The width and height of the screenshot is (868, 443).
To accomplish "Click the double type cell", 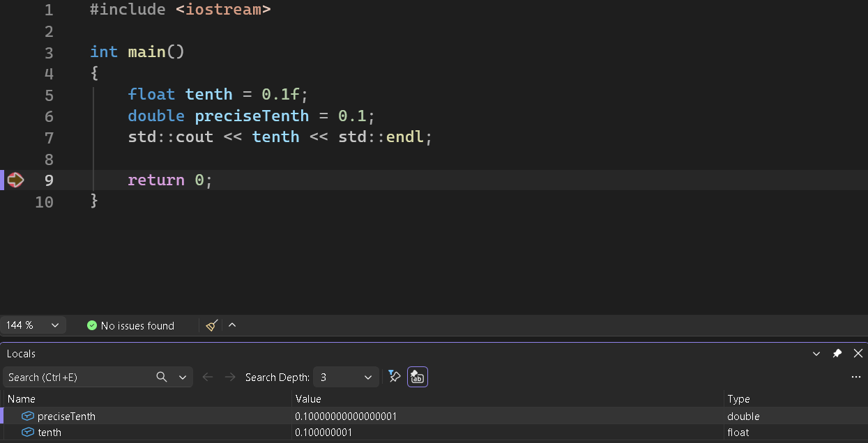I will click(x=743, y=417).
